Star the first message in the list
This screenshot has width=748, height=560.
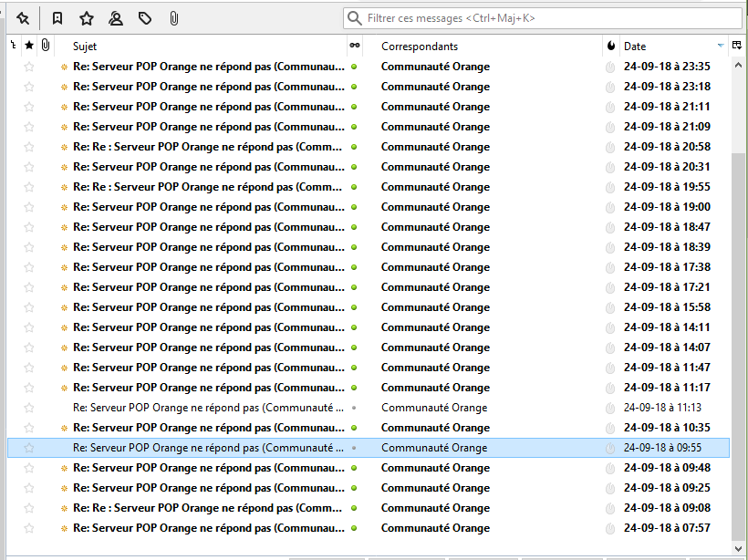coord(28,67)
